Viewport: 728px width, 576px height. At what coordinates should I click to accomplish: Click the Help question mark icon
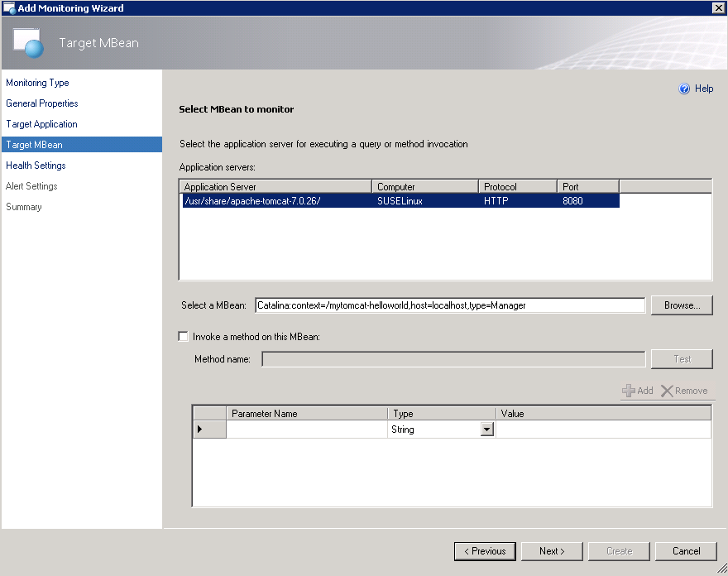pyautogui.click(x=684, y=89)
